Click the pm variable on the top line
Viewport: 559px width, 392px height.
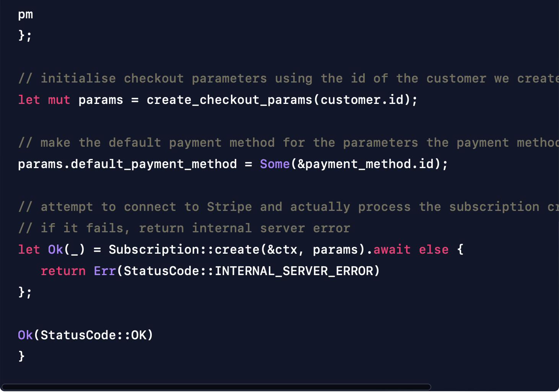coord(26,15)
